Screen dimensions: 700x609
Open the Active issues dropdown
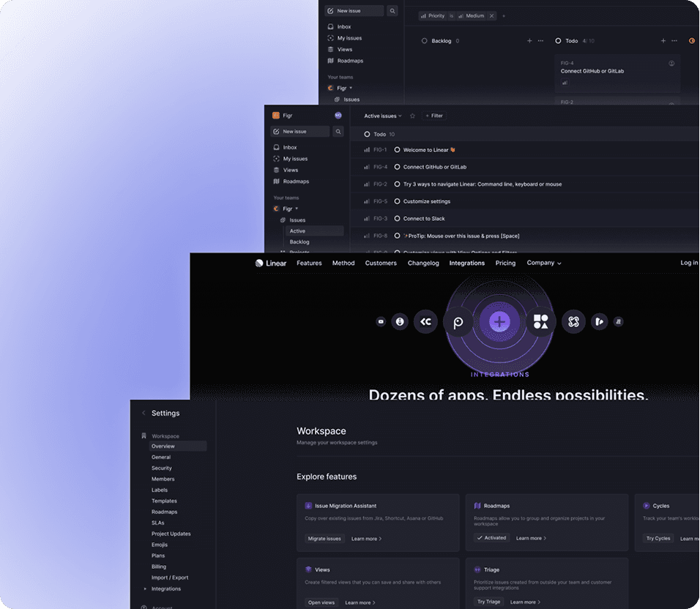pyautogui.click(x=383, y=116)
